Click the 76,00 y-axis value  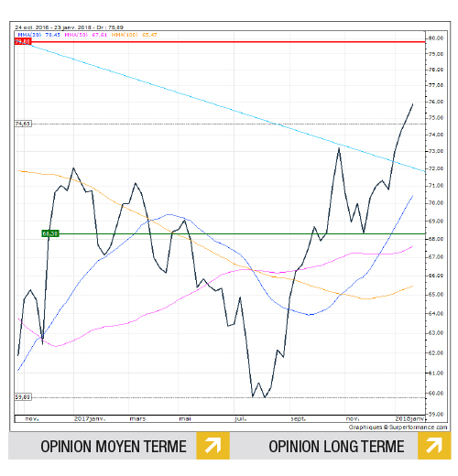click(436, 102)
